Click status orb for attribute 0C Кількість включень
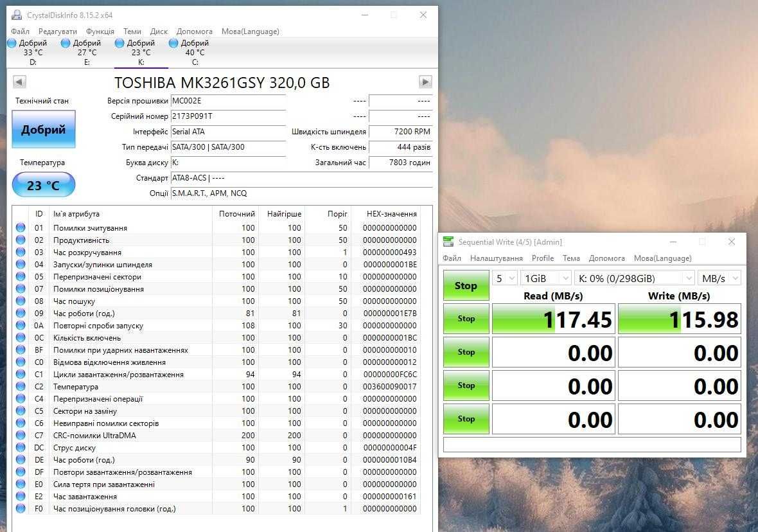 21,337
